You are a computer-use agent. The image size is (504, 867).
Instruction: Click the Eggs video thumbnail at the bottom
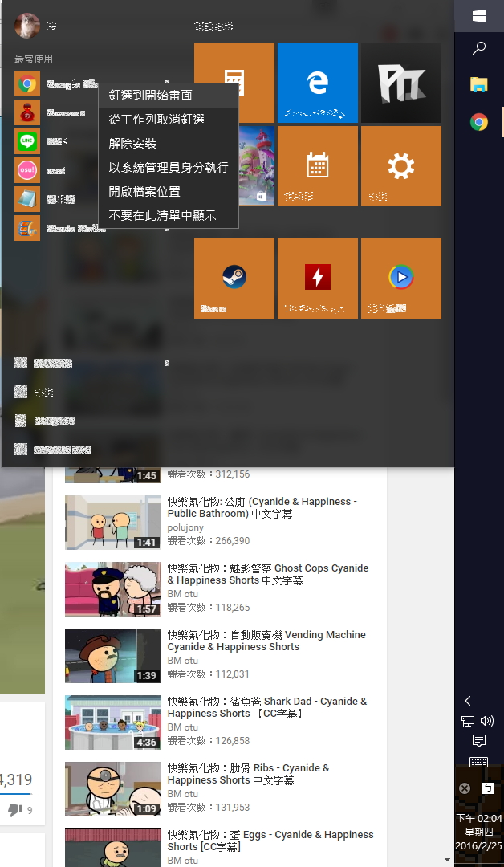click(113, 848)
